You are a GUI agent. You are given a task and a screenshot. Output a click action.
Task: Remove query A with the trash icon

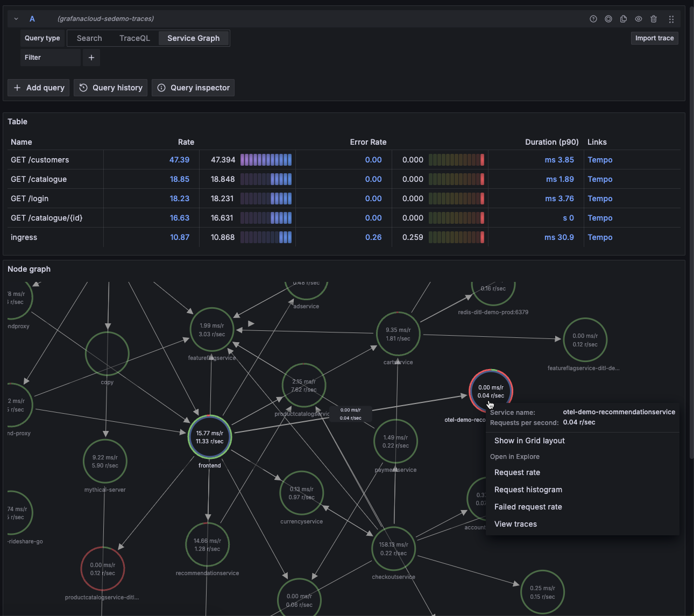[x=654, y=19]
